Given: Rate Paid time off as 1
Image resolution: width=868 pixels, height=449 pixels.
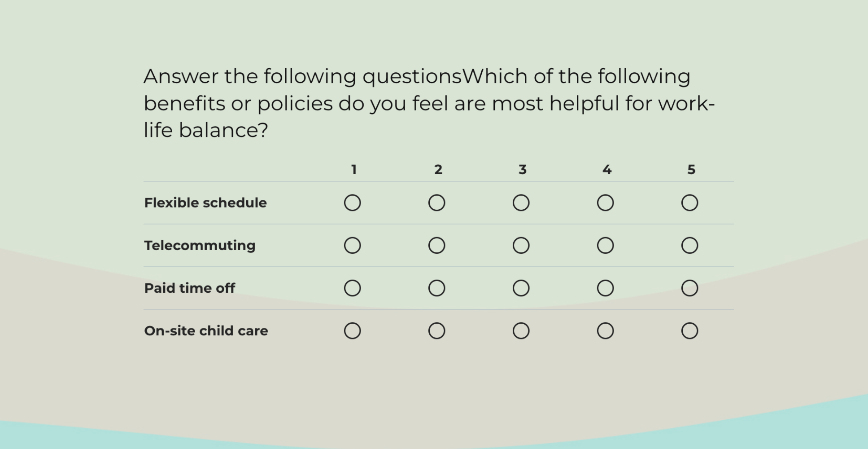Looking at the screenshot, I should [353, 288].
